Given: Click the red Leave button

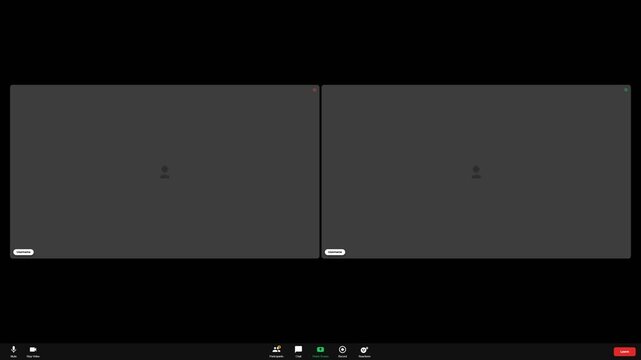Looking at the screenshot, I should tap(624, 351).
